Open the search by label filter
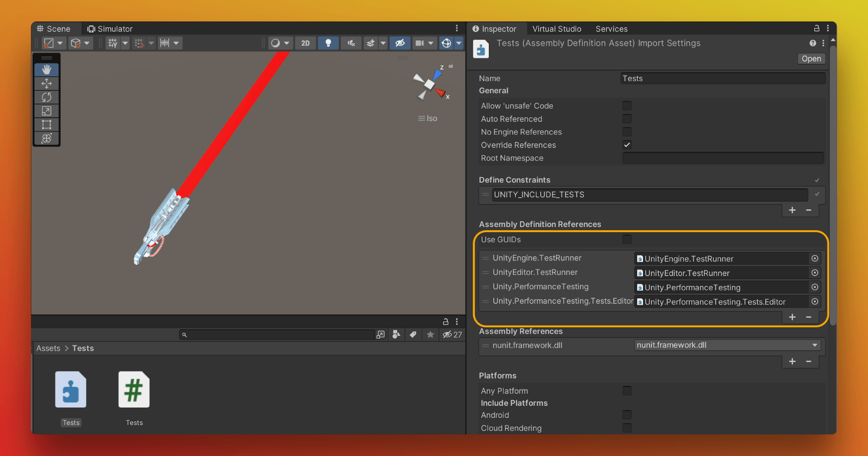This screenshot has width=868, height=456. [413, 334]
